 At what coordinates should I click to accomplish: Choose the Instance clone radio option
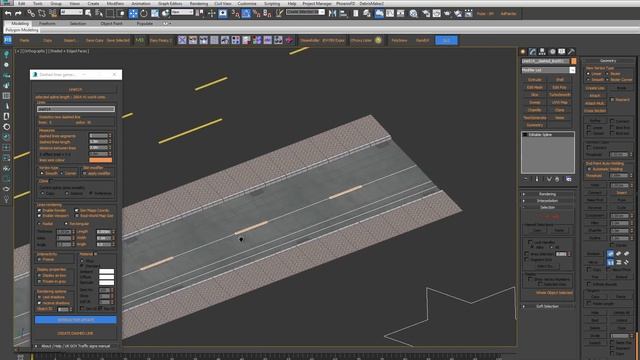67,193
